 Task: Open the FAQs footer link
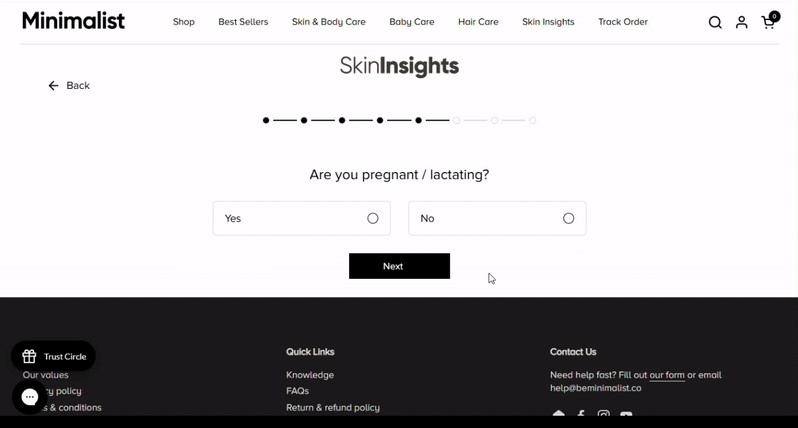coord(298,391)
